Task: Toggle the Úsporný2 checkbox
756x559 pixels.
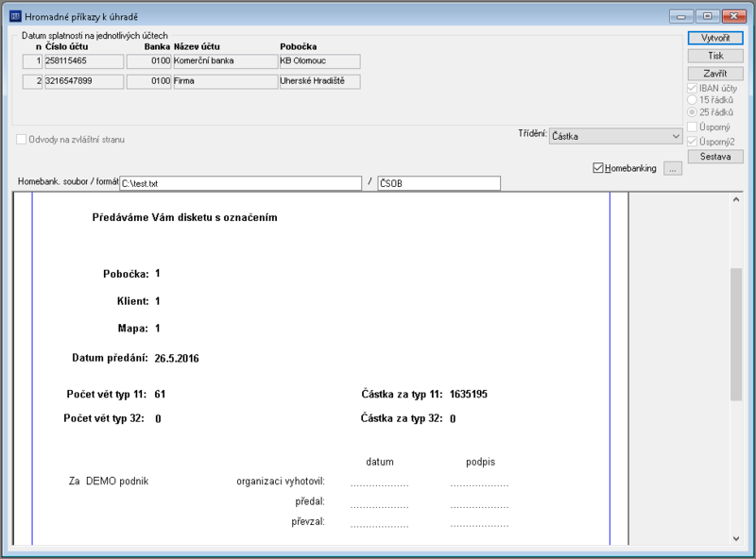Action: [693, 142]
